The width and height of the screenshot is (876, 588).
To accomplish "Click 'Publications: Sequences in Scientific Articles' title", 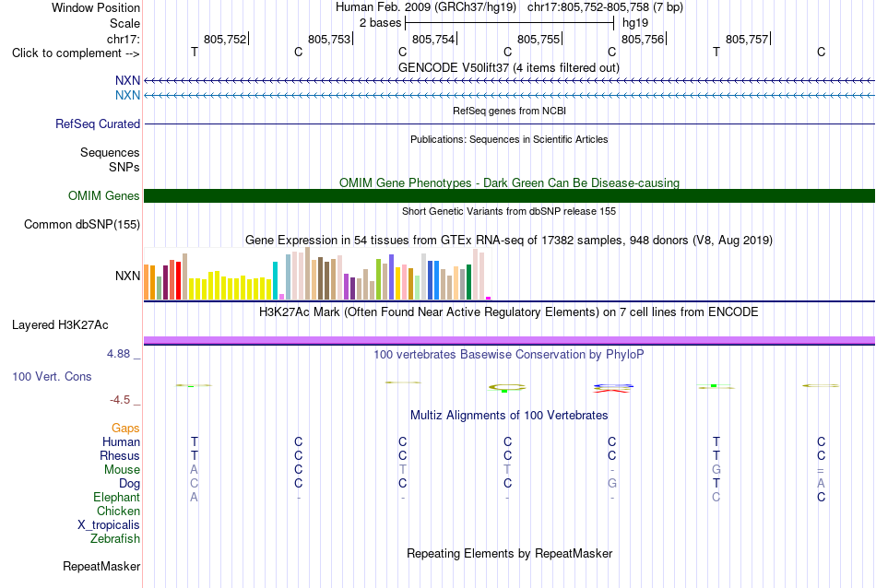I will tap(509, 139).
